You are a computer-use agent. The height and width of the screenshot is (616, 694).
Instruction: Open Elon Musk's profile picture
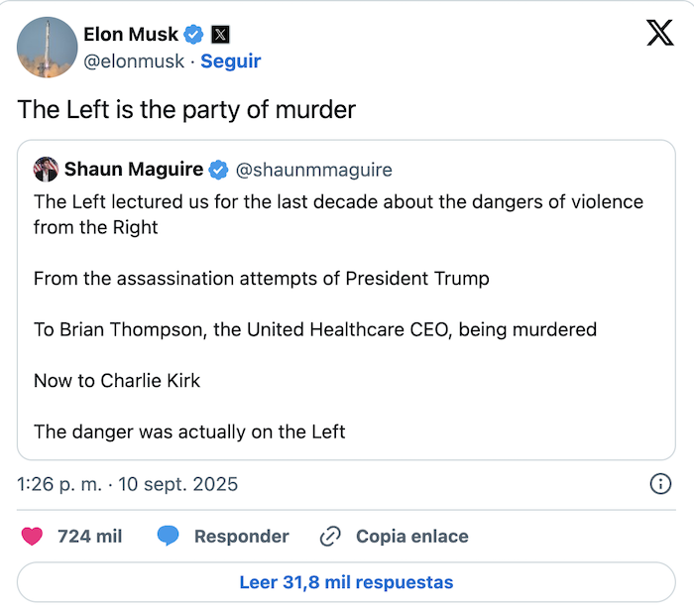[x=48, y=47]
